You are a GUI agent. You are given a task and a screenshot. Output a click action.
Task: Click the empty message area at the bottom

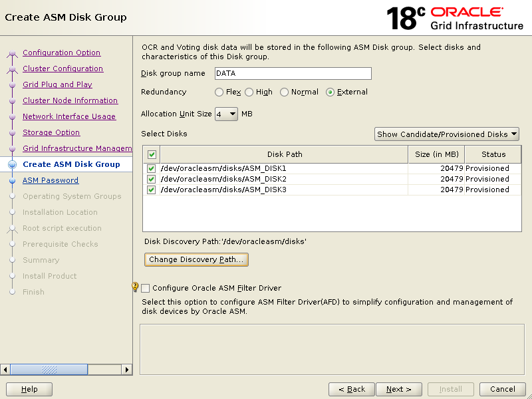click(332, 350)
